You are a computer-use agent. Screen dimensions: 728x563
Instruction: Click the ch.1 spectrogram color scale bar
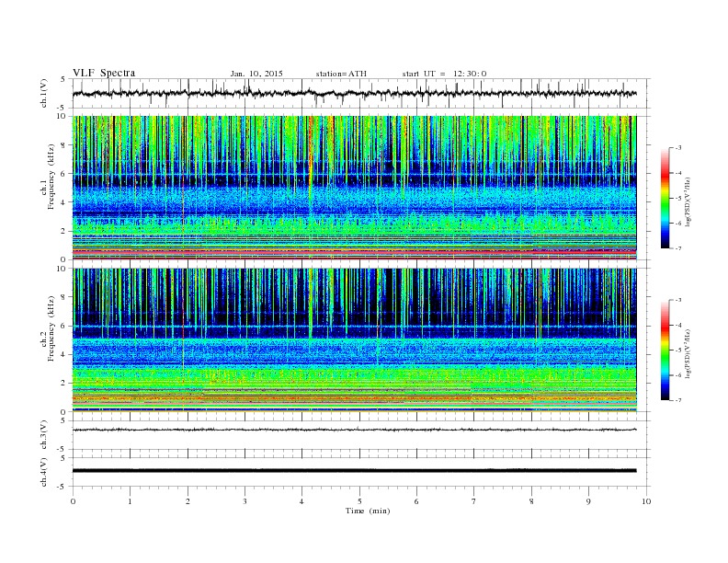click(665, 198)
